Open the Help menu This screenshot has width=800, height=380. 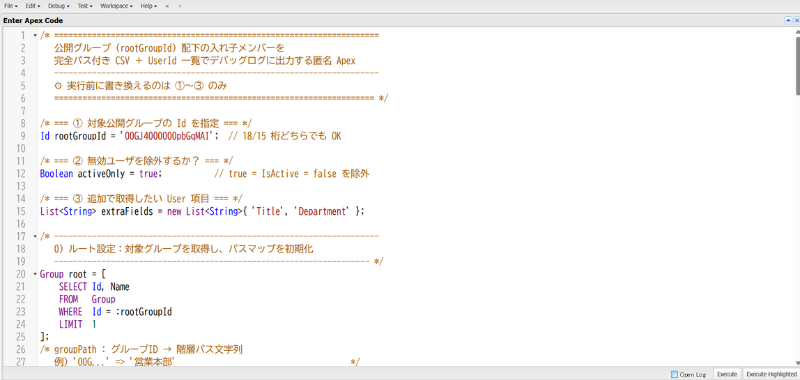pyautogui.click(x=148, y=6)
